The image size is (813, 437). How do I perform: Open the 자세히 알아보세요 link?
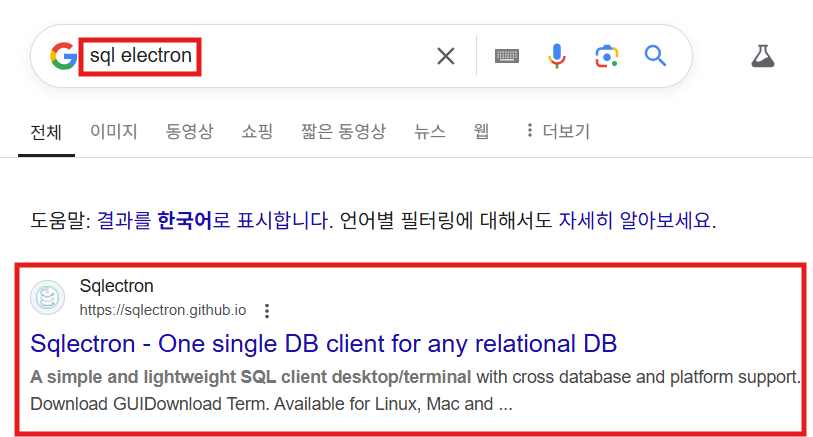[x=635, y=220]
